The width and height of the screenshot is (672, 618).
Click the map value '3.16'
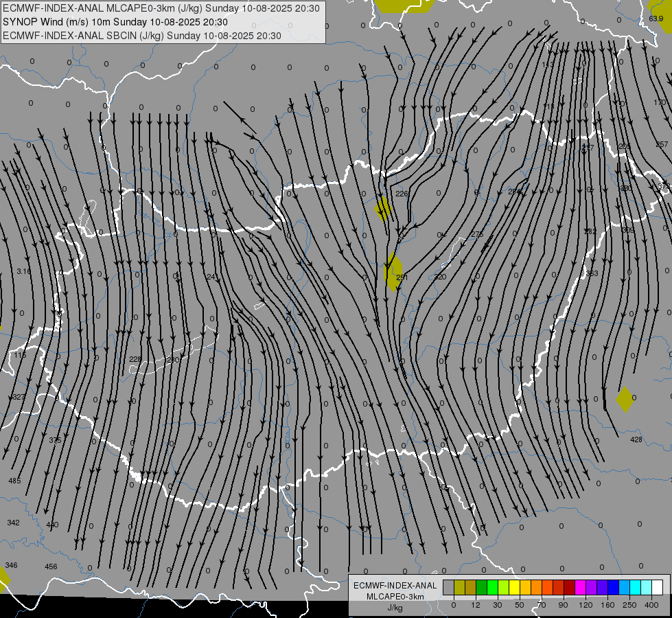coord(23,271)
